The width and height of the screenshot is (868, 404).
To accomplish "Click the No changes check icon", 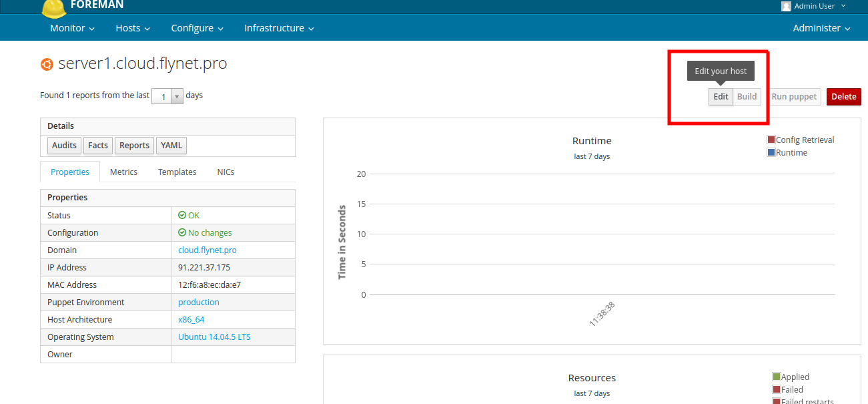I will (x=182, y=232).
